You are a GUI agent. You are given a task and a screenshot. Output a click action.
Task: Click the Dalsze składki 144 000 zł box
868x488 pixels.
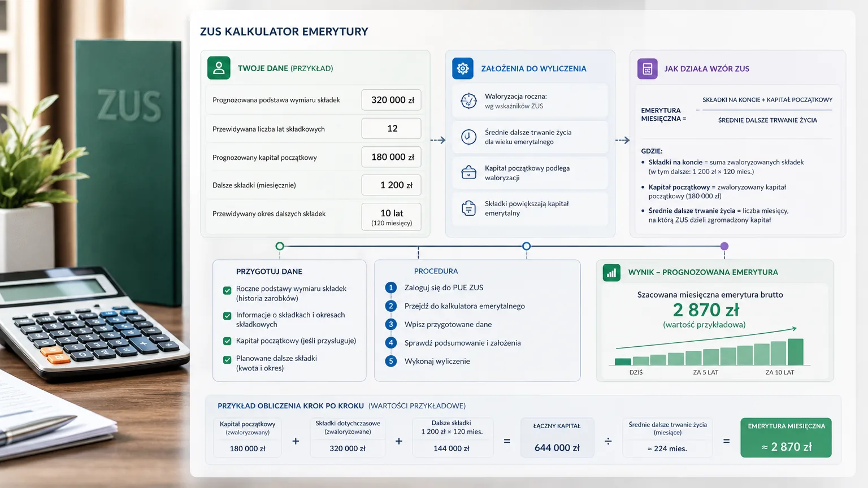(452, 437)
